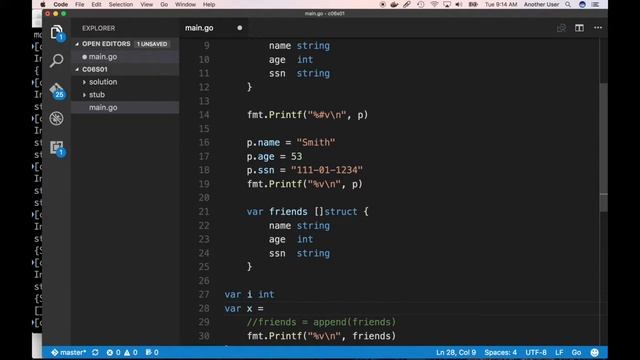Click the Ln 28, Col 9 indicator

[456, 352]
